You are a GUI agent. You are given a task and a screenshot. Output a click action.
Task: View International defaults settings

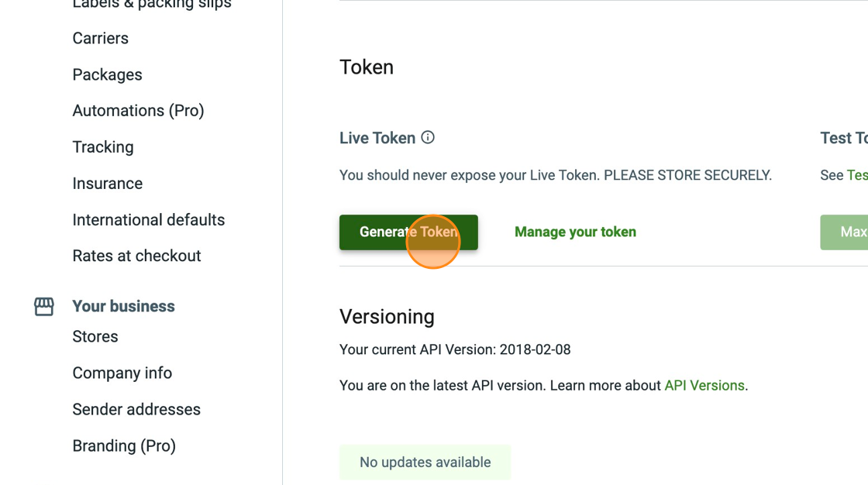coord(148,219)
